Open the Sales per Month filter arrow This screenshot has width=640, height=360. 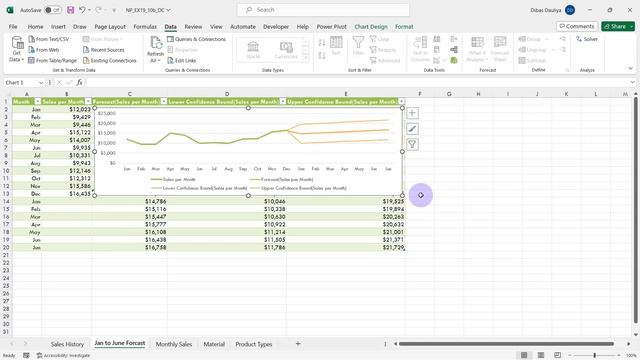tap(88, 101)
